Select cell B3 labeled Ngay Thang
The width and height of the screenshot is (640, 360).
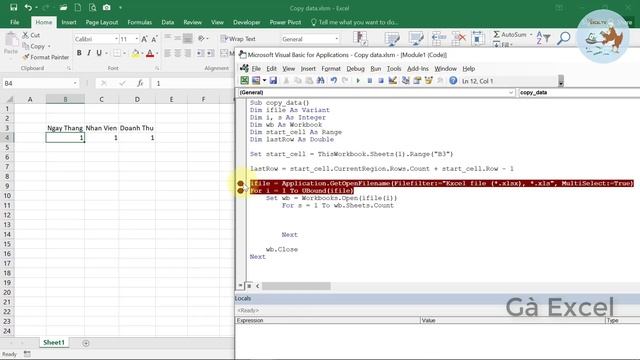tap(65, 128)
